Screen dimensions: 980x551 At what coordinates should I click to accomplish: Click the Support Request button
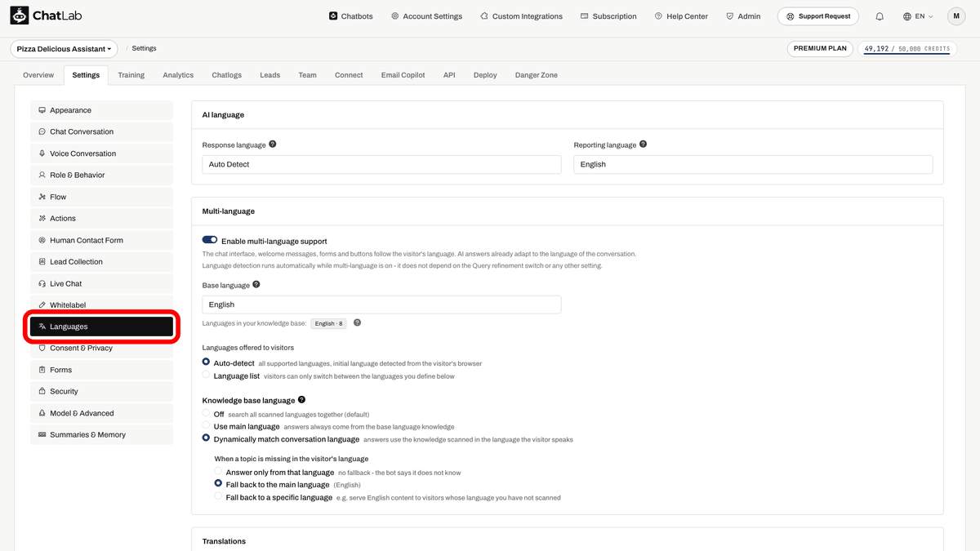tap(818, 16)
